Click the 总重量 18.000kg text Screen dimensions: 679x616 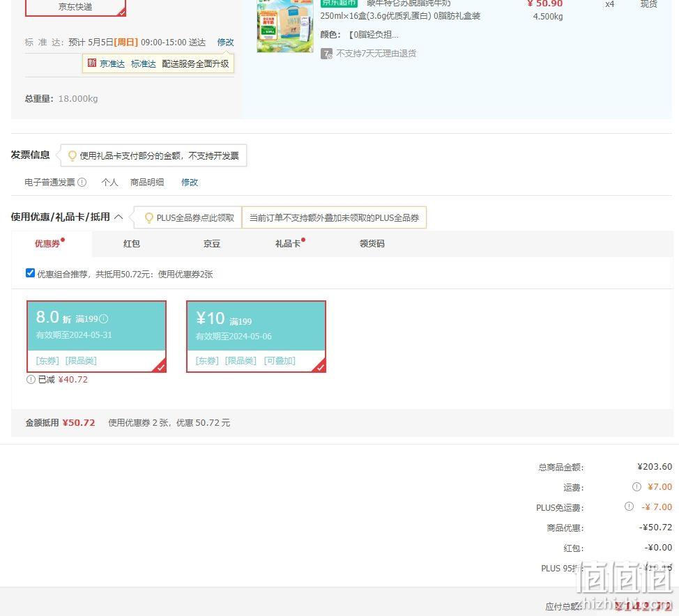(61, 99)
